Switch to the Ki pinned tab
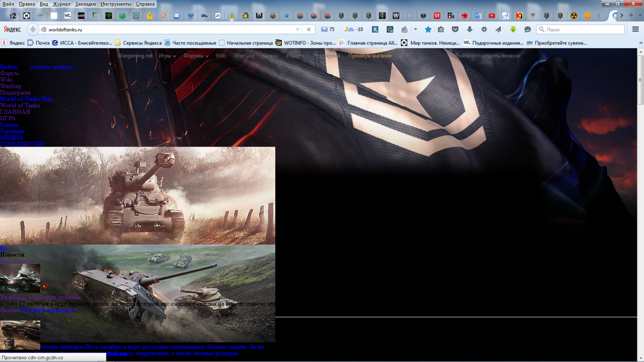644x362 pixels. click(519, 16)
